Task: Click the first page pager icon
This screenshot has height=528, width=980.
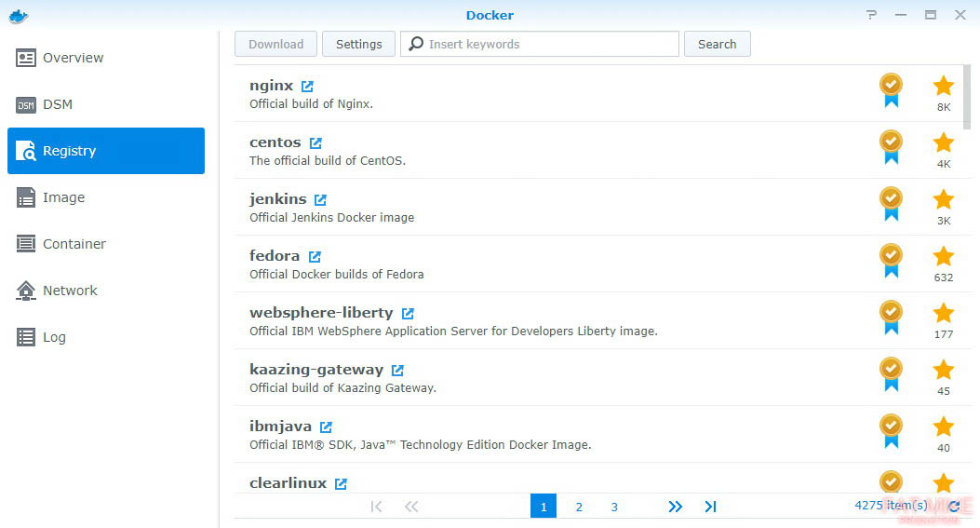Action: 376,507
